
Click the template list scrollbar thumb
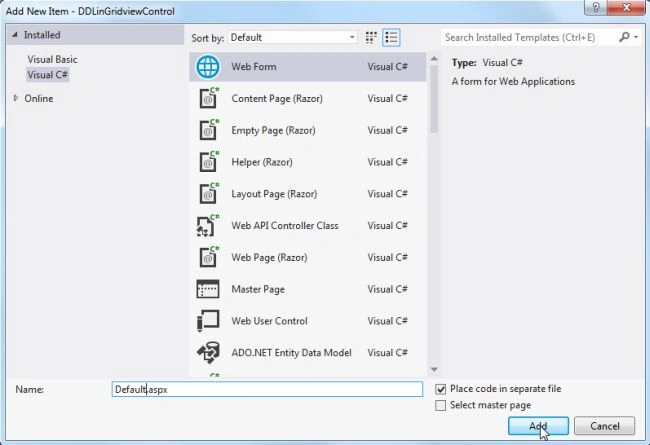tap(434, 99)
